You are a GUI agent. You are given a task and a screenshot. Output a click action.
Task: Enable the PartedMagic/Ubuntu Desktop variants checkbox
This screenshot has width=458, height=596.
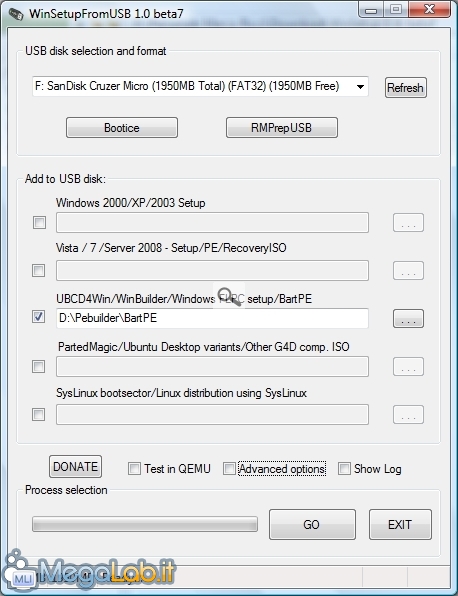click(x=38, y=366)
